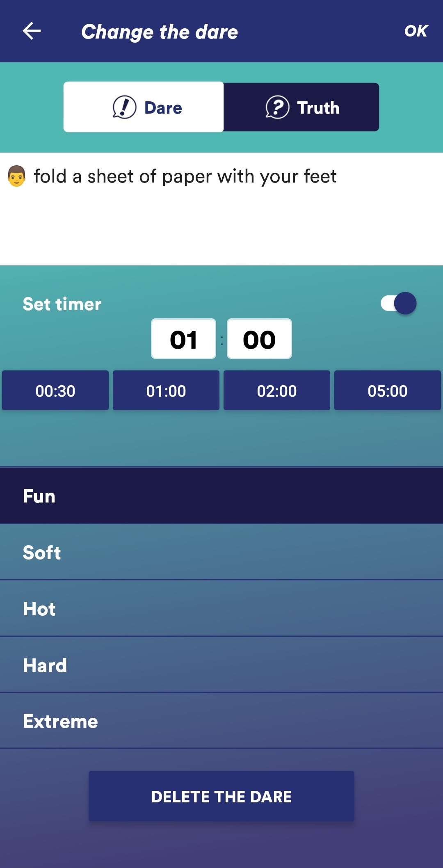Select the Extreme difficulty level
The height and width of the screenshot is (868, 443).
221,721
